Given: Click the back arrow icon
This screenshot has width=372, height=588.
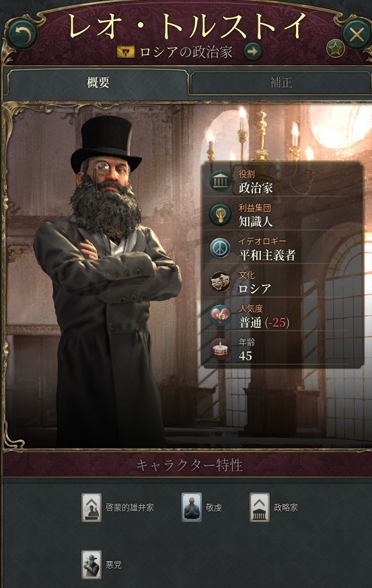Looking at the screenshot, I should pyautogui.click(x=22, y=35).
